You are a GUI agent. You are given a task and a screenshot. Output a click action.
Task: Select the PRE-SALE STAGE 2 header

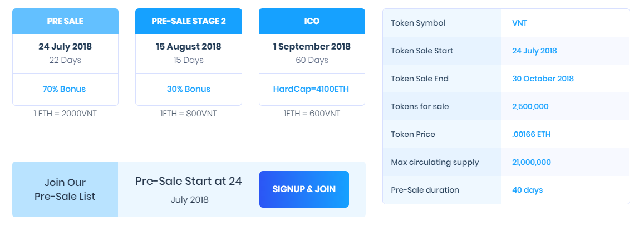[x=189, y=21]
